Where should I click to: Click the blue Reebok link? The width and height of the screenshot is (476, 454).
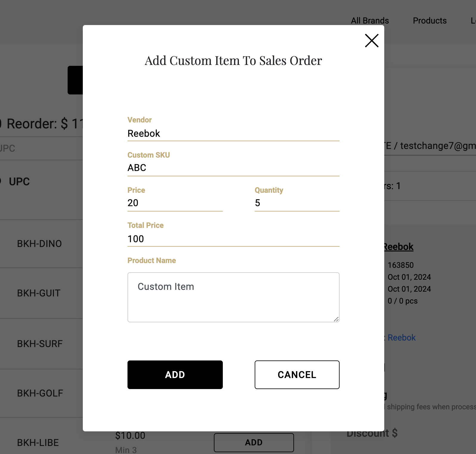pyautogui.click(x=401, y=338)
